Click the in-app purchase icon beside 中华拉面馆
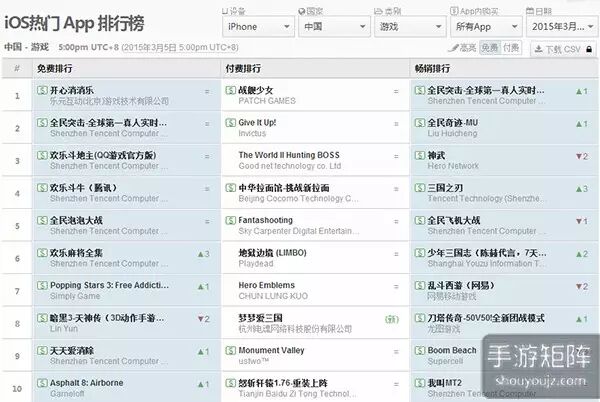Screen dimensions: 600x402 (231, 188)
